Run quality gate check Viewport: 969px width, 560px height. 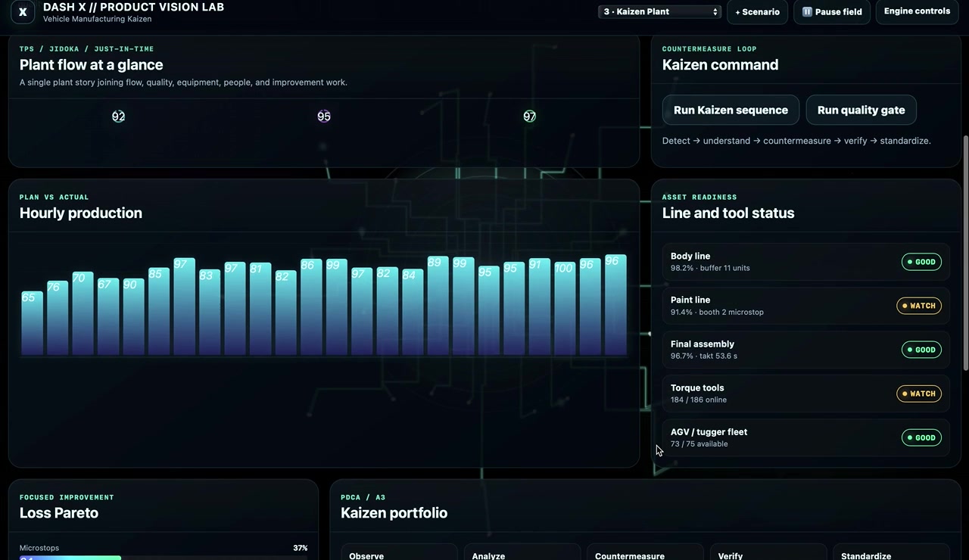tap(861, 110)
